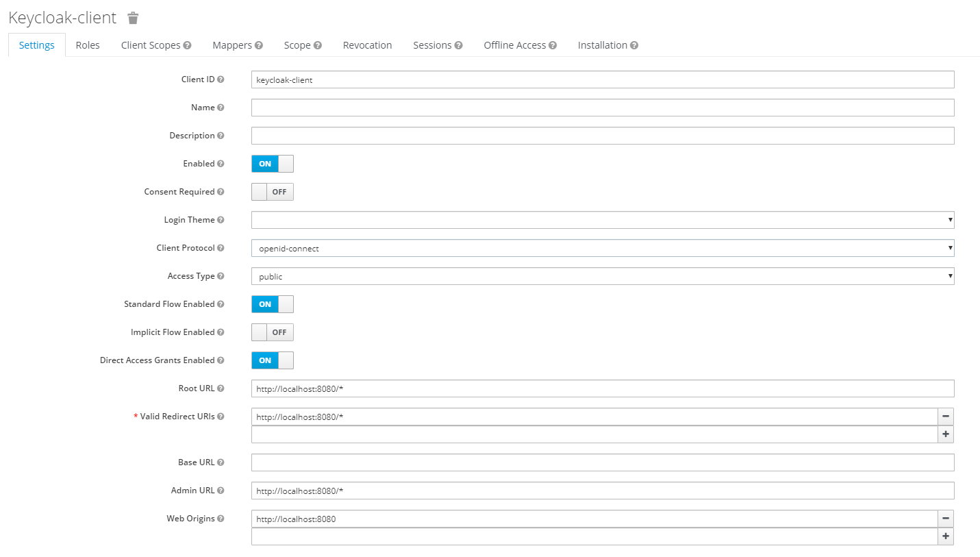Open the Offline Access tab
Image resolution: width=980 pixels, height=557 pixels.
pos(515,45)
